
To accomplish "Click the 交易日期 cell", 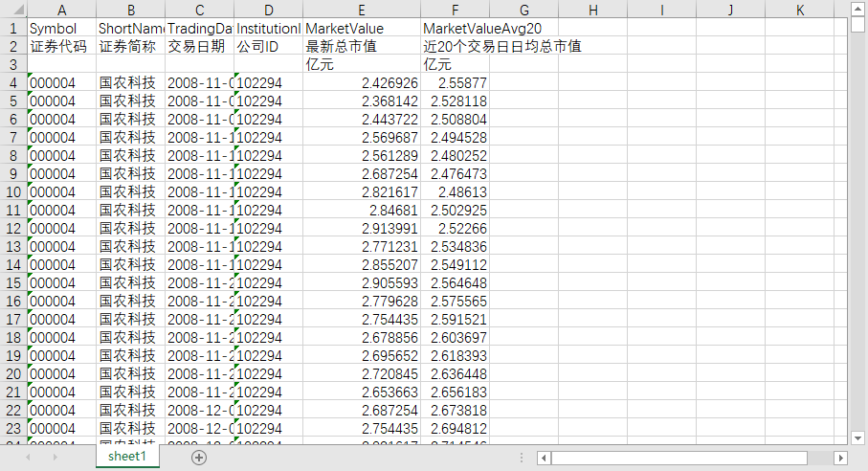I will (199, 47).
